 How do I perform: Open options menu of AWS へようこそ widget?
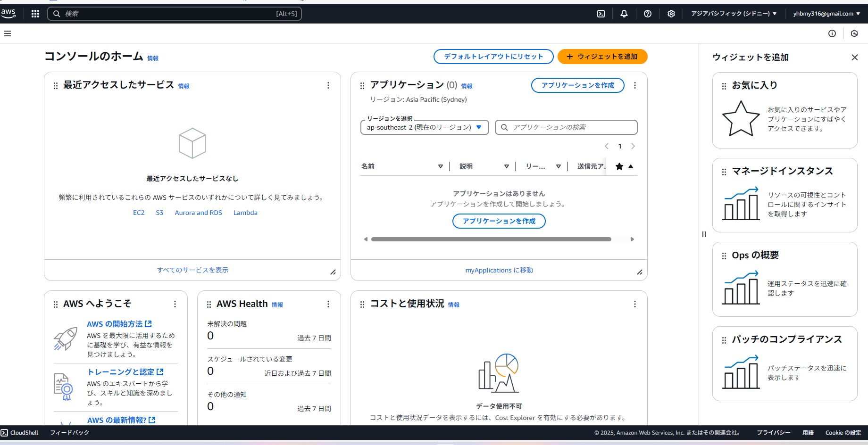175,304
